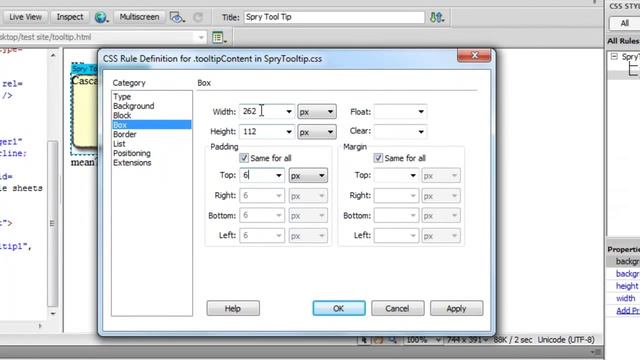Screen dimensions: 640x360
Task: Open the Padding Top unit dropdown
Action: pos(308,176)
